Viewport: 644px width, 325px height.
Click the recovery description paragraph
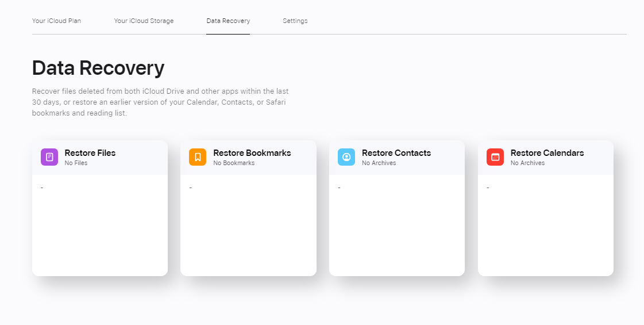(160, 102)
